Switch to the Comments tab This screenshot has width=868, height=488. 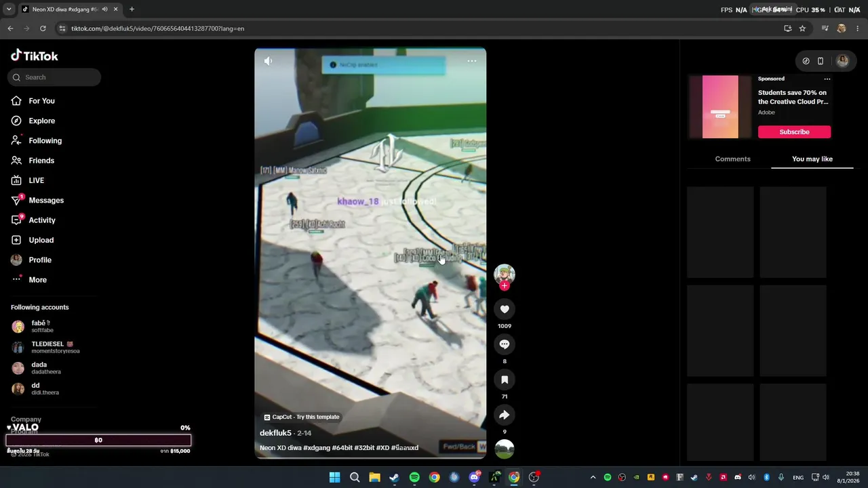tap(732, 159)
